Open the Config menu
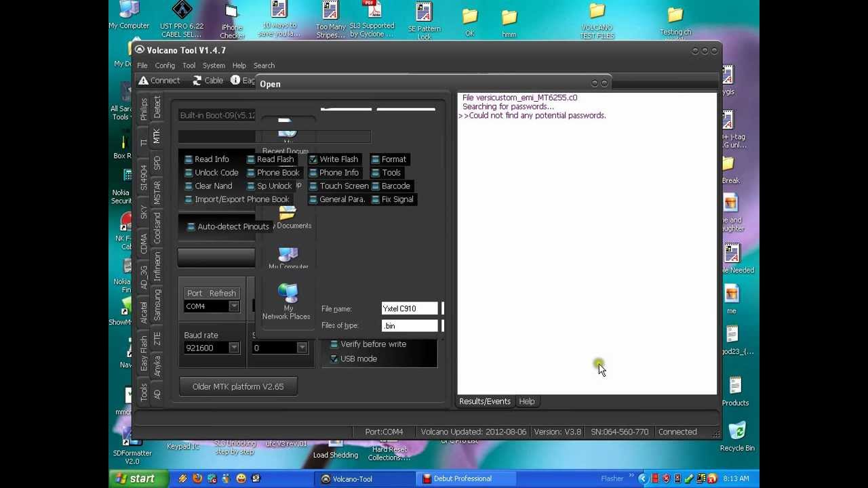Viewport: 868px width, 488px height. 165,66
